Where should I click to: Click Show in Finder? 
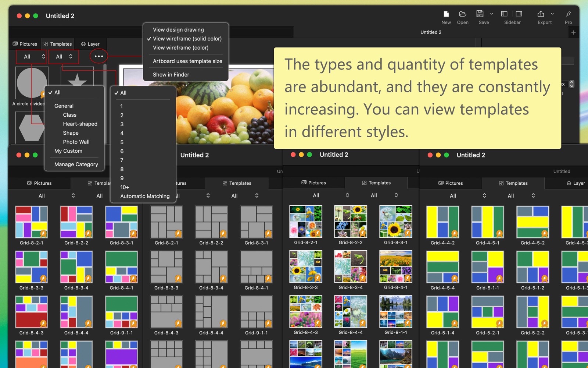coord(171,75)
